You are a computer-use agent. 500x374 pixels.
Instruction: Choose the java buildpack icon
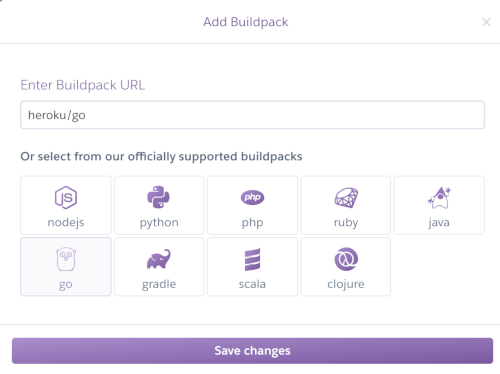(439, 198)
